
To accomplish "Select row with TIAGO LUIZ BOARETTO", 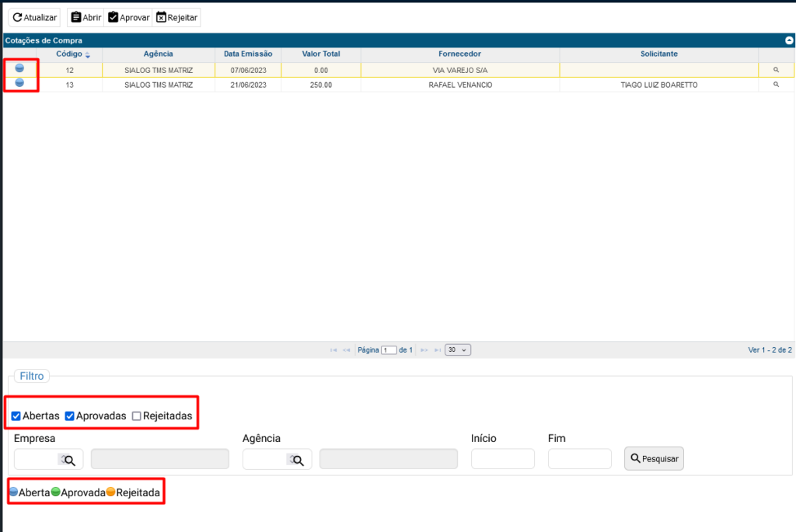I will [658, 85].
